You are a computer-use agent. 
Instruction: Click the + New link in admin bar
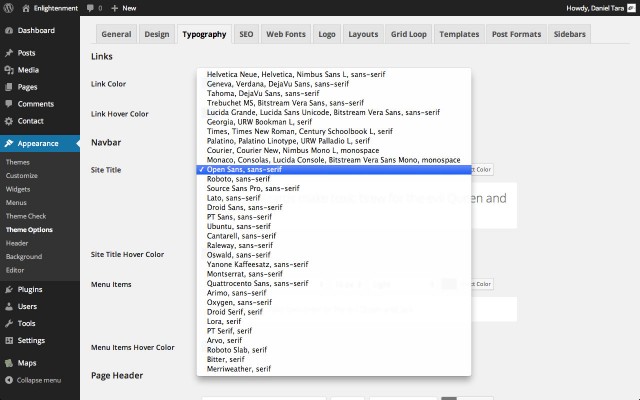coord(124,7)
